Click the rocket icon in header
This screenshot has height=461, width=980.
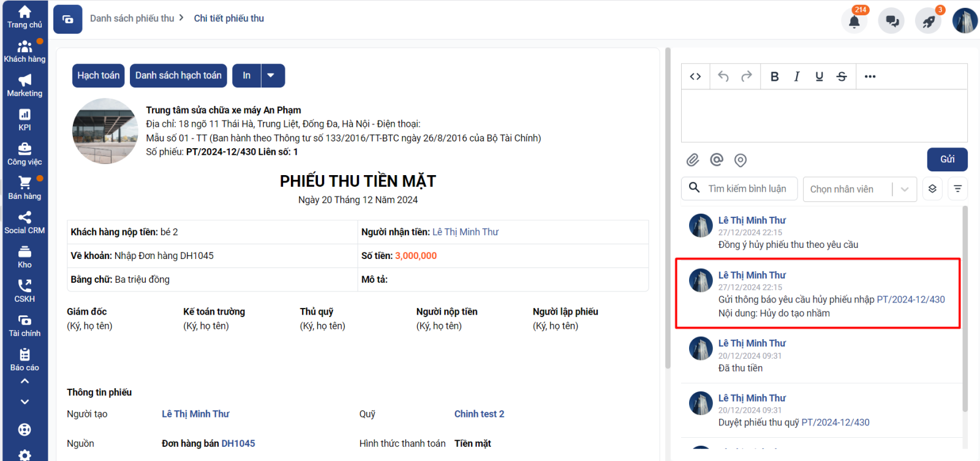929,21
